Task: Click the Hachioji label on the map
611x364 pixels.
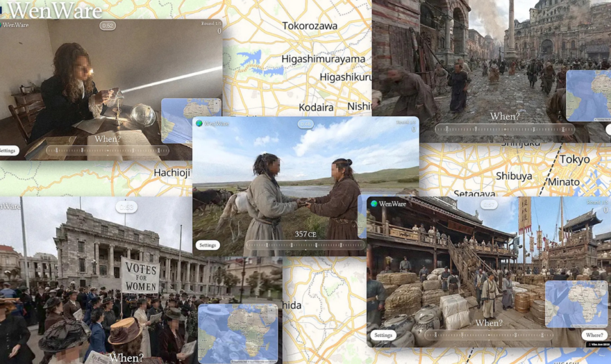Action: point(172,173)
